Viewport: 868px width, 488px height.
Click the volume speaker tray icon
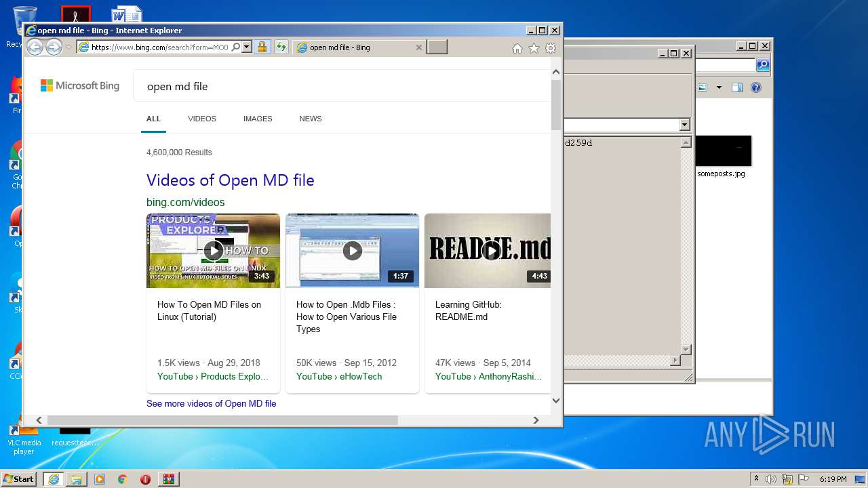(772, 479)
